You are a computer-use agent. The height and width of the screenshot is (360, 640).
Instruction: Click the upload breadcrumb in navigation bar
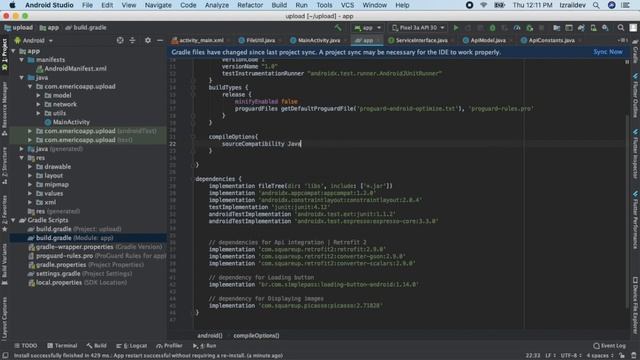tap(19, 28)
